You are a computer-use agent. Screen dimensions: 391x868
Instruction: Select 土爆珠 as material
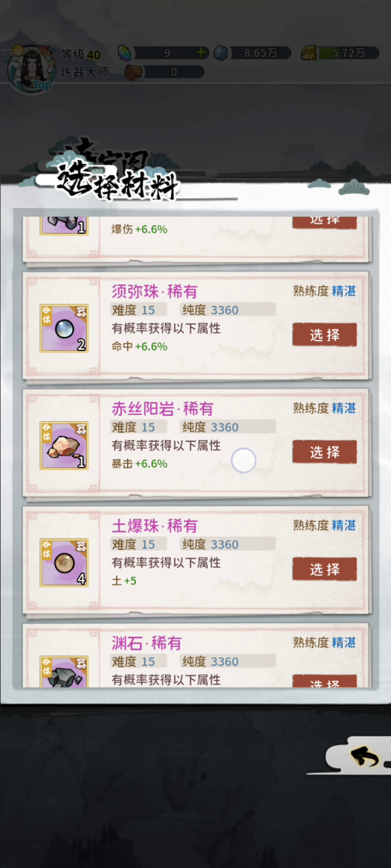[x=324, y=570]
